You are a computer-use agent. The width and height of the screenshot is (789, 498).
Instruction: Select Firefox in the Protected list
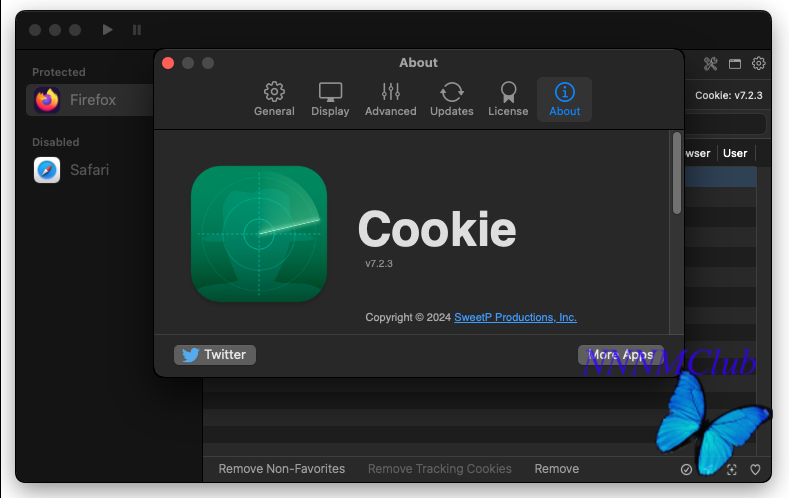tap(90, 100)
